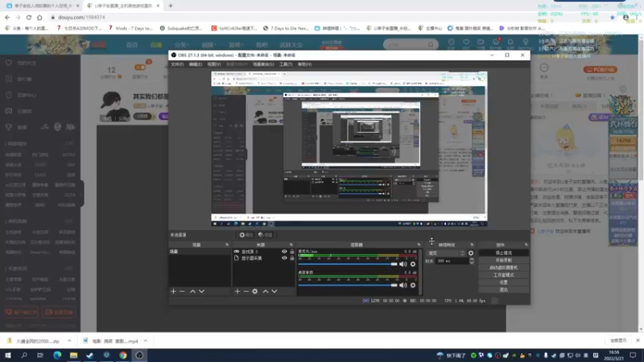Click the mixer panel vertical scrollbar

(420, 272)
